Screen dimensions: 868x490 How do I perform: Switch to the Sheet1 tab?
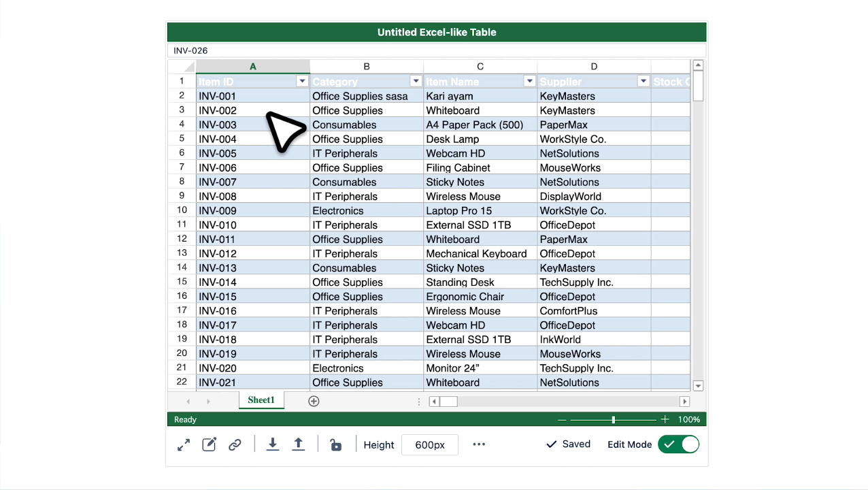pos(261,400)
